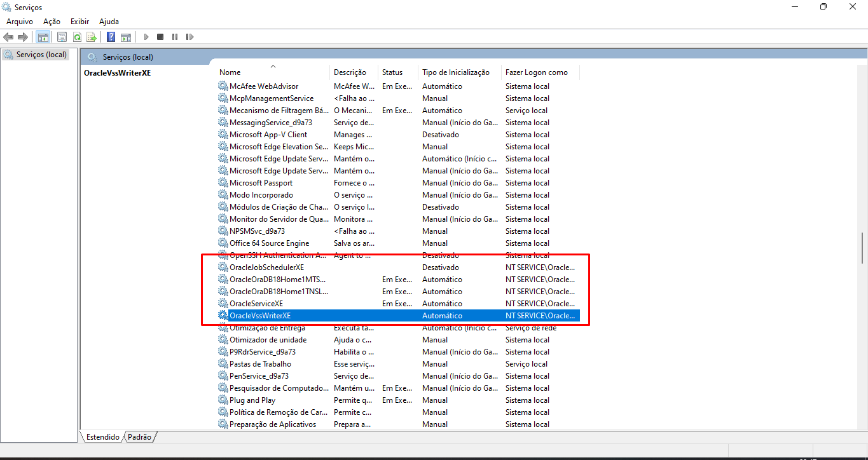Click the gear icon of OracleJobSchedulerXE
Screen dimensions: 868x460
pyautogui.click(x=223, y=267)
